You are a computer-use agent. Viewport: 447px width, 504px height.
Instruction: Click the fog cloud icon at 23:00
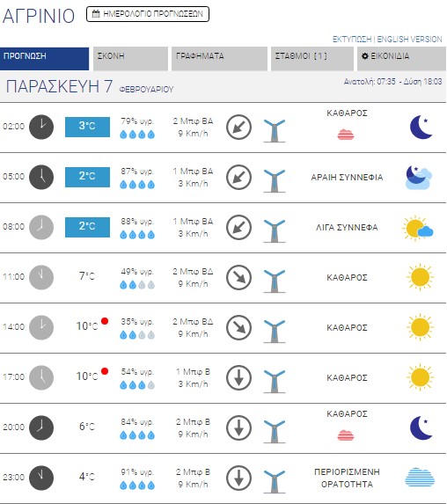(x=420, y=478)
